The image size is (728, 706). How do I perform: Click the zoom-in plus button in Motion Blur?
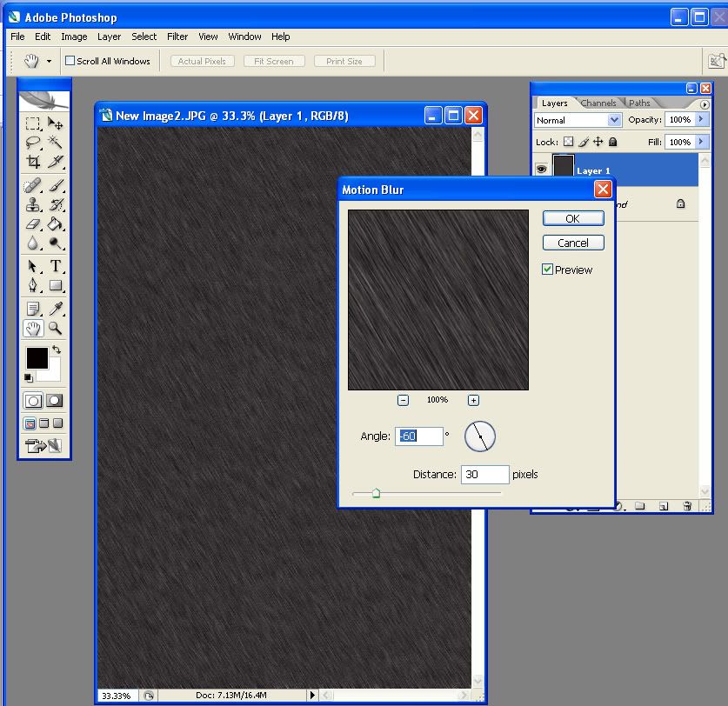tap(473, 400)
